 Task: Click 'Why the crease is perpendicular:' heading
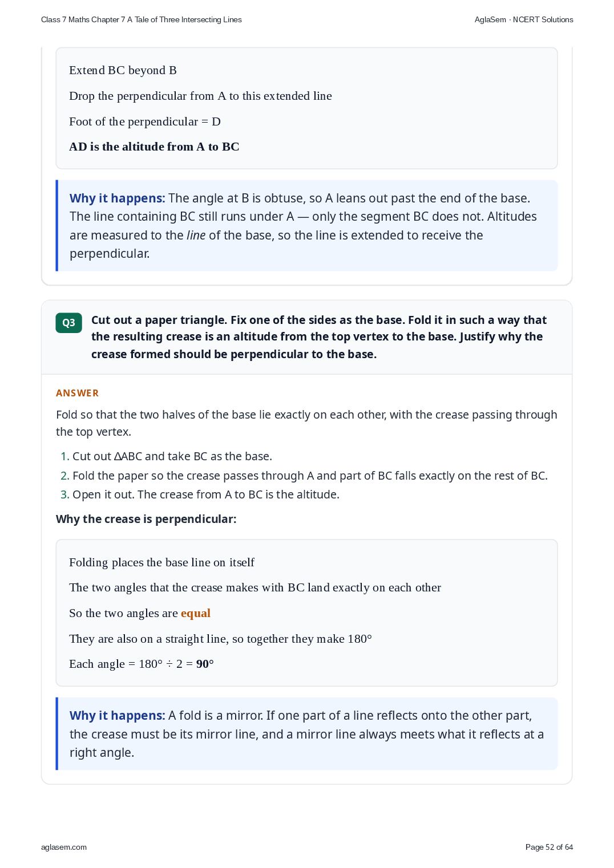point(146,519)
